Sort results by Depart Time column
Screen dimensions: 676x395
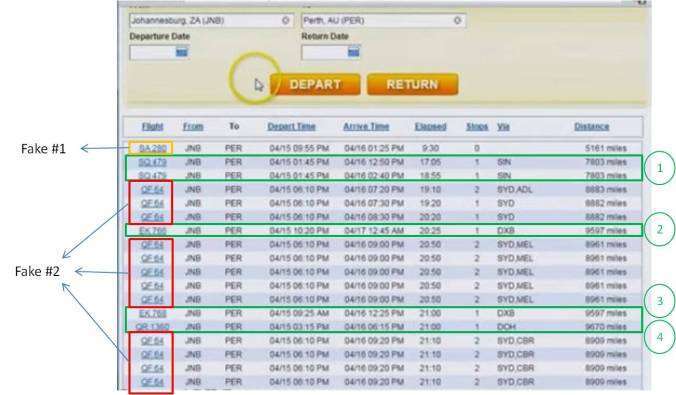[291, 126]
